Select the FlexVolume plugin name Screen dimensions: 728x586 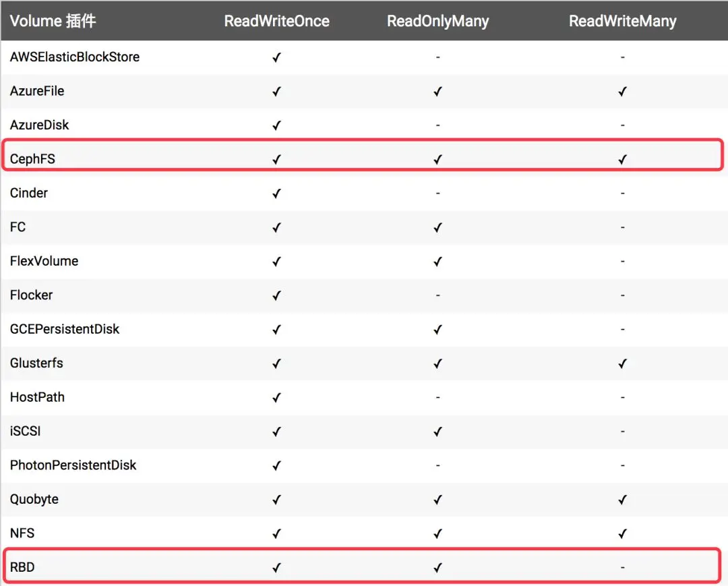[x=44, y=261]
